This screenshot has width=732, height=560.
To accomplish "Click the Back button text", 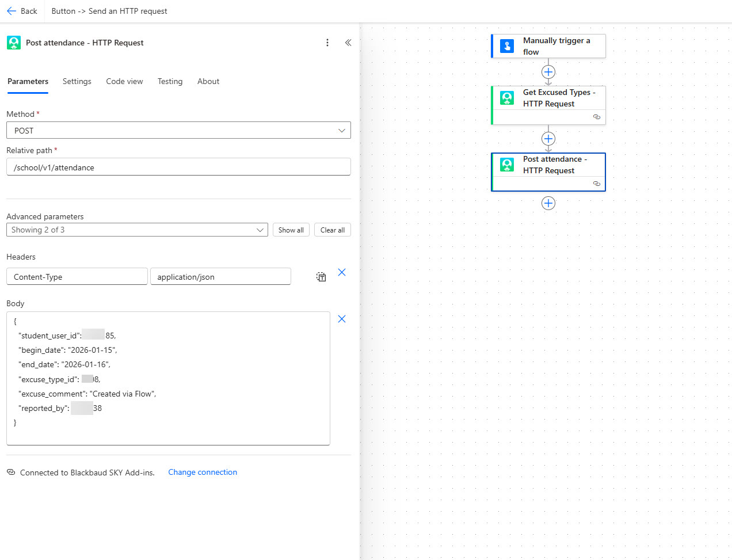I will click(x=29, y=11).
